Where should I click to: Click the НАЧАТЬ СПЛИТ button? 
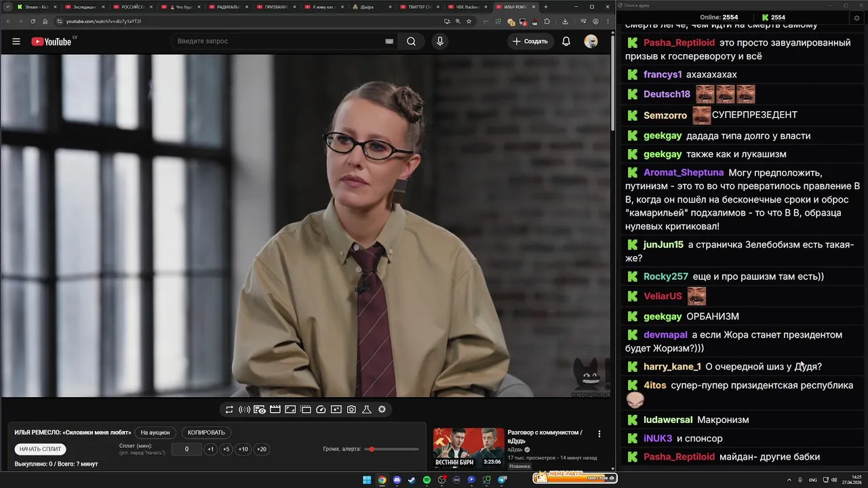click(40, 449)
